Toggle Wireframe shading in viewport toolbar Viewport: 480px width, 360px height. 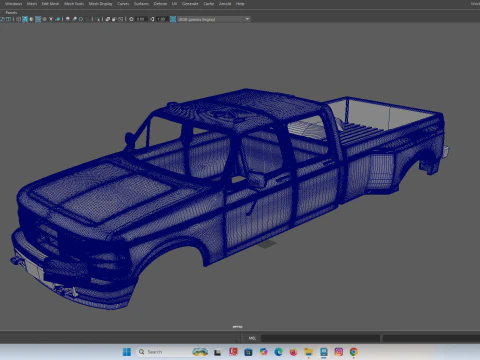click(18, 19)
